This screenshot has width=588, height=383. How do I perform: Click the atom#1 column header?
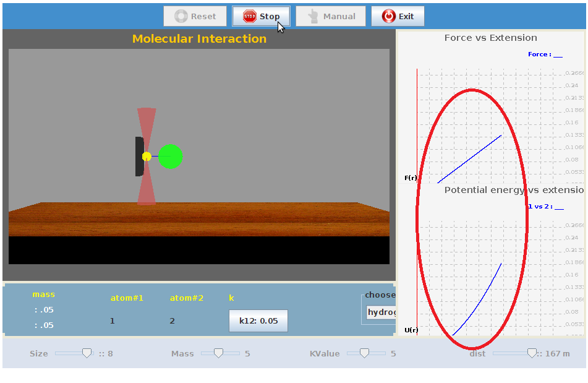(126, 298)
